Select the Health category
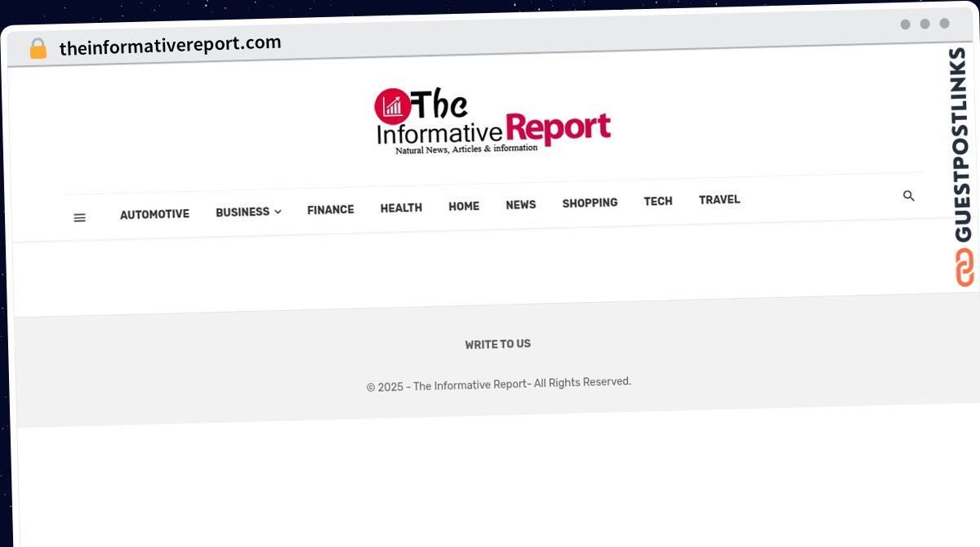Viewport: 980px width, 547px height. [x=401, y=208]
